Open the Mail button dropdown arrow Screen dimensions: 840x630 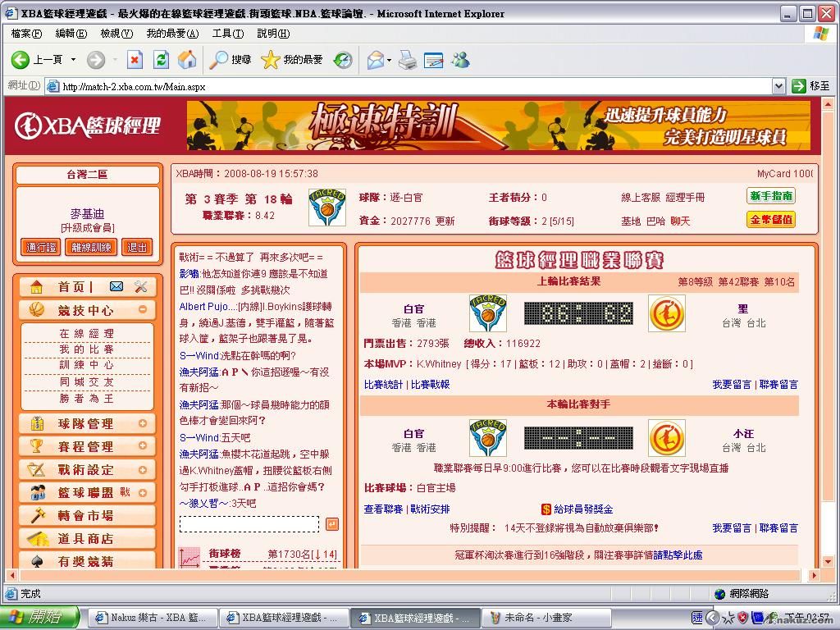[389, 60]
